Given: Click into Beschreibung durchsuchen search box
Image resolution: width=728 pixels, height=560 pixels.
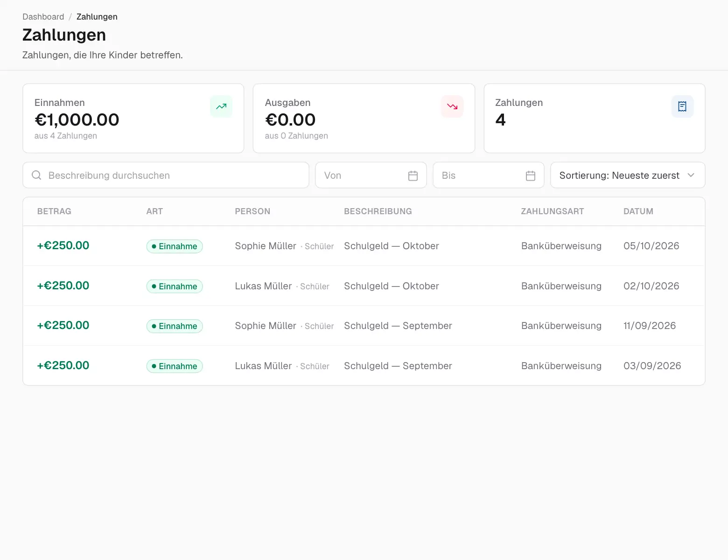Looking at the screenshot, I should pyautogui.click(x=166, y=175).
